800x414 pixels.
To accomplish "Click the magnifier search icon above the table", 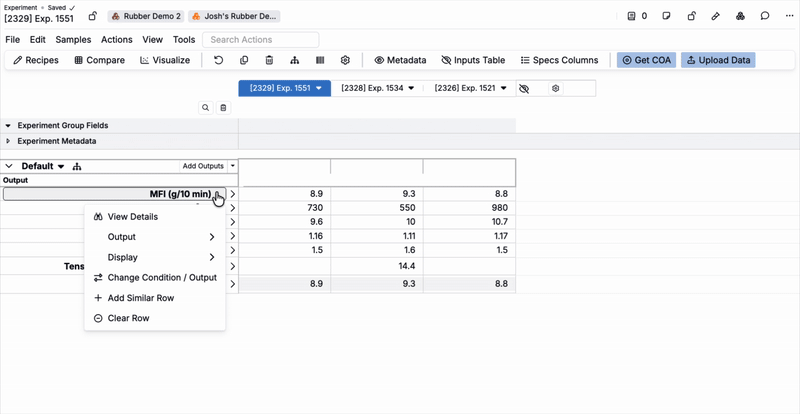I will (x=206, y=108).
